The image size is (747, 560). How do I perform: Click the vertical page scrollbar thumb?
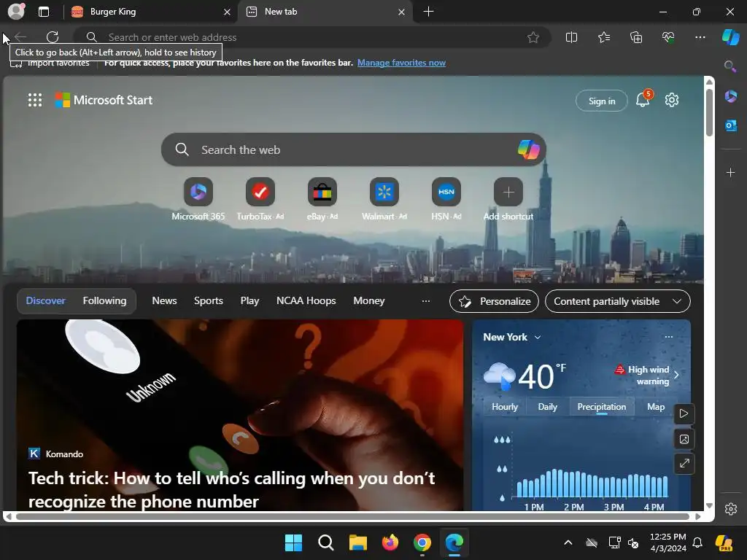click(709, 112)
